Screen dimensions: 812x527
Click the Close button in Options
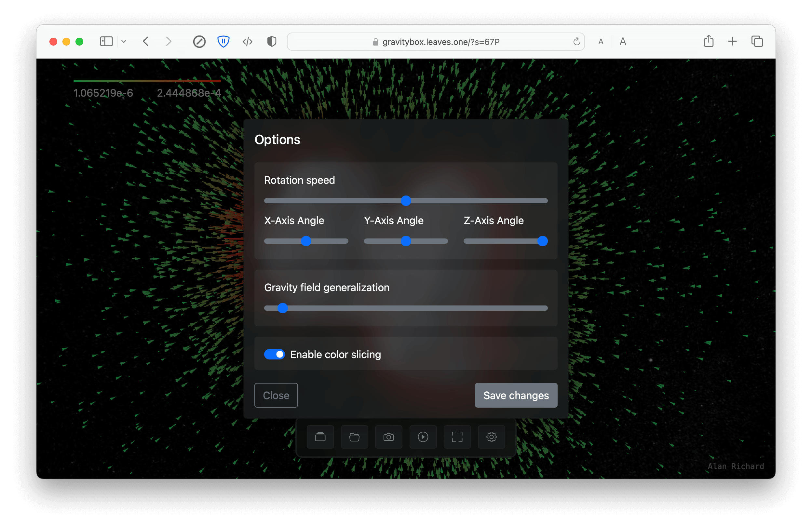(x=276, y=395)
